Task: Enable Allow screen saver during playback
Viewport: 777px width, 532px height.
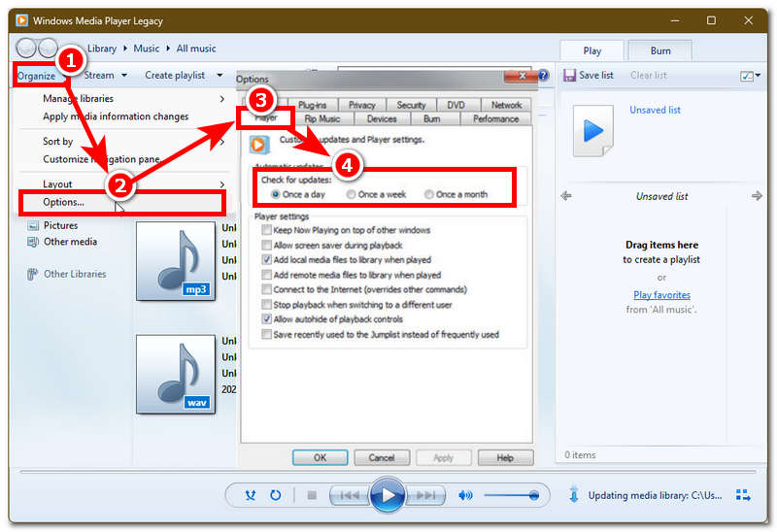Action: coord(267,246)
